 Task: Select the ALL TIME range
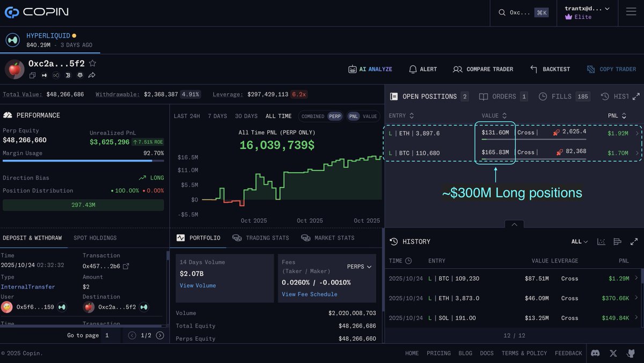pos(279,116)
